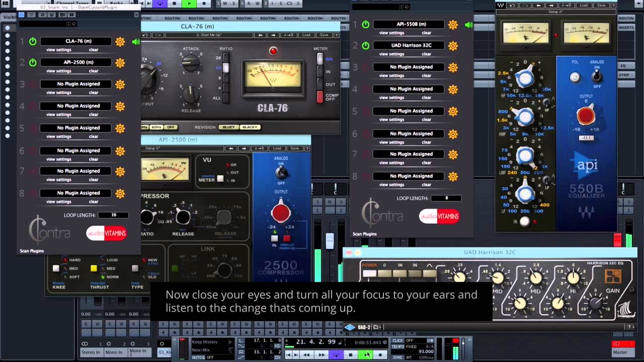Click green play button in top toolbar
644x362 pixels.
189,4
